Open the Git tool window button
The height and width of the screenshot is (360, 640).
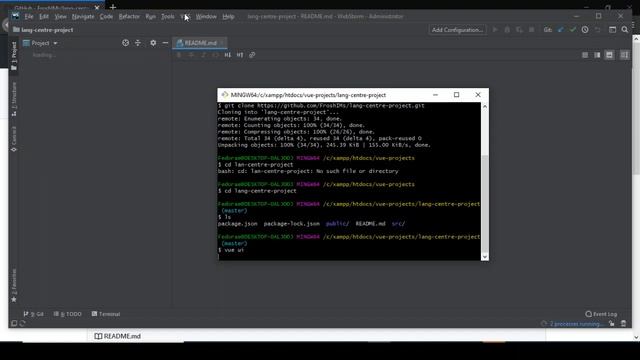click(x=33, y=314)
